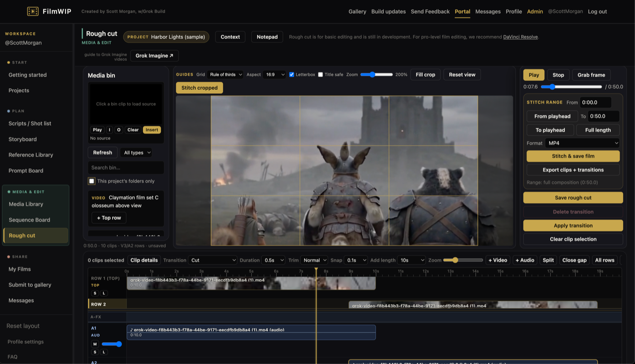Viewport: 635px width, 364px height.
Task: Click the Fill crop button
Action: 425,74
